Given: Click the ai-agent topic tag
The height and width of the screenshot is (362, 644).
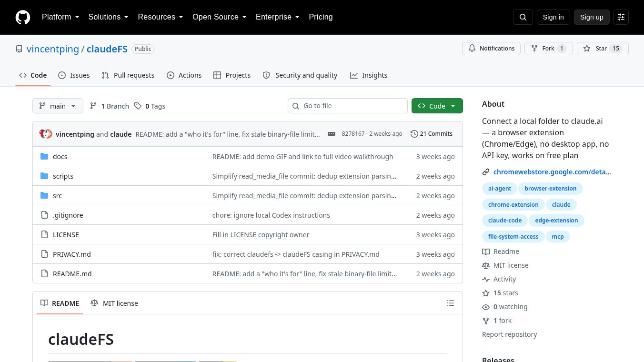Looking at the screenshot, I should [x=500, y=189].
